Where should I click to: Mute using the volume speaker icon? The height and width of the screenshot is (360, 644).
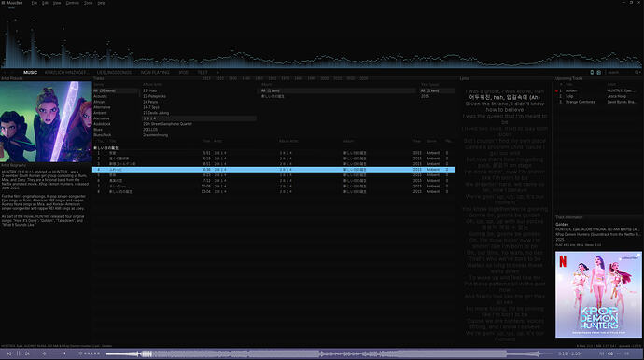44,353
